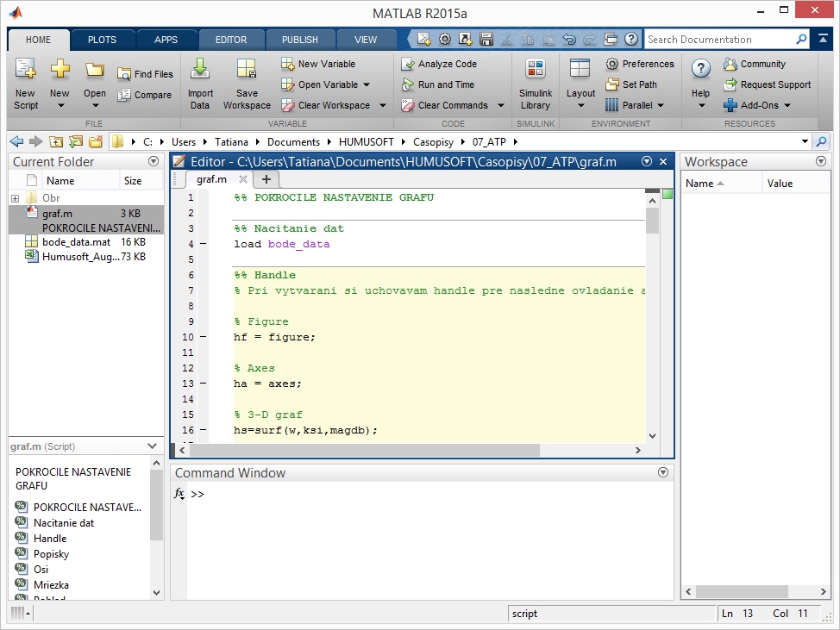Screen dimensions: 840x630
Task: Click the undo icon in quick access toolbar
Action: pos(569,39)
